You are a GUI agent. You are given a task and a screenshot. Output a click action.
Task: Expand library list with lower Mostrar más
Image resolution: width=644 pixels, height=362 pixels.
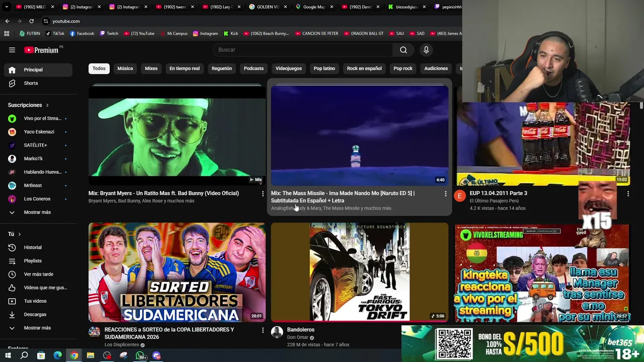(x=38, y=328)
